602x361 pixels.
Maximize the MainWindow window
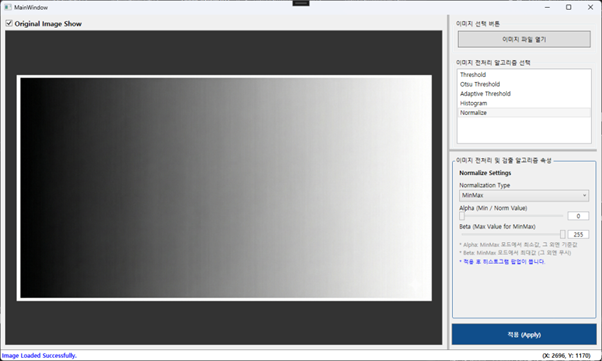pos(569,7)
